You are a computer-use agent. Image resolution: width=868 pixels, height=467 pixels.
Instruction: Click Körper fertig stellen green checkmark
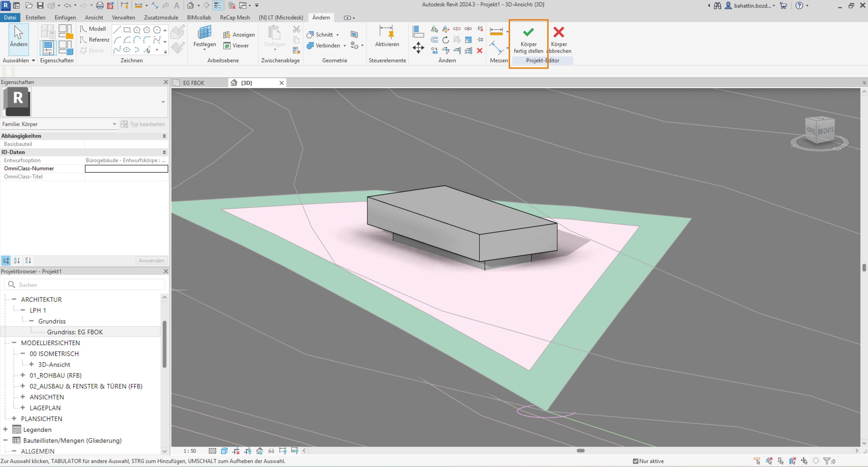pyautogui.click(x=528, y=32)
